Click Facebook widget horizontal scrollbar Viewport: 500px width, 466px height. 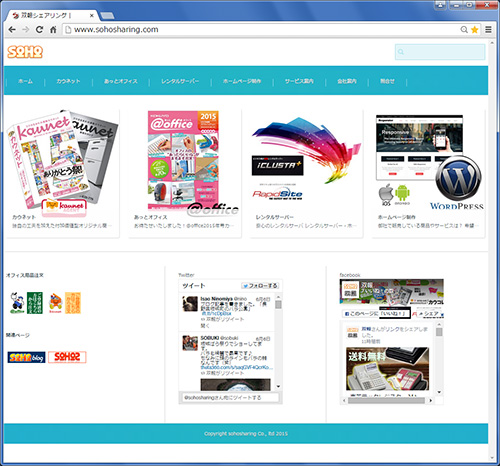[387, 400]
